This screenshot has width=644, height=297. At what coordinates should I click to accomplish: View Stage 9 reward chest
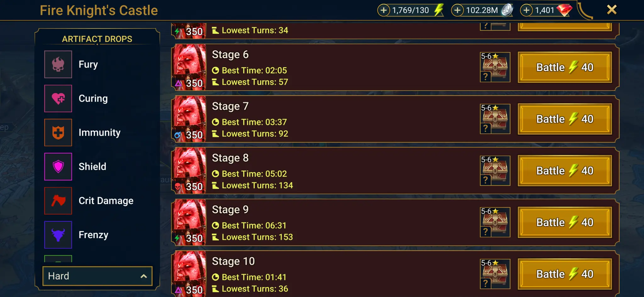click(495, 222)
